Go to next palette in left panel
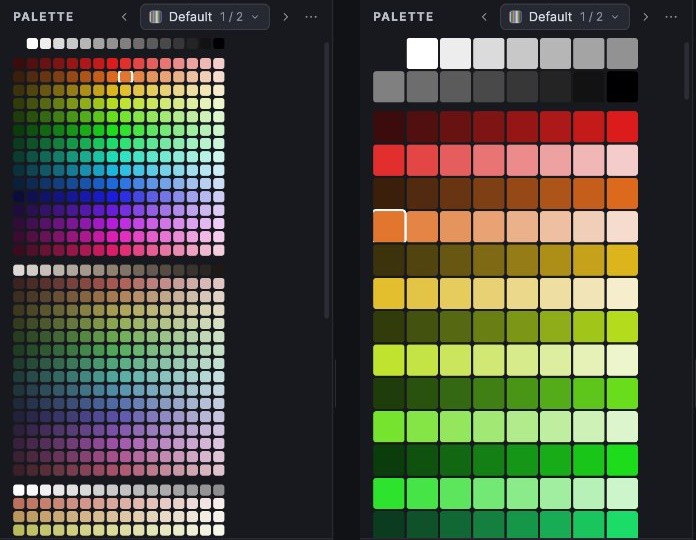 285,17
